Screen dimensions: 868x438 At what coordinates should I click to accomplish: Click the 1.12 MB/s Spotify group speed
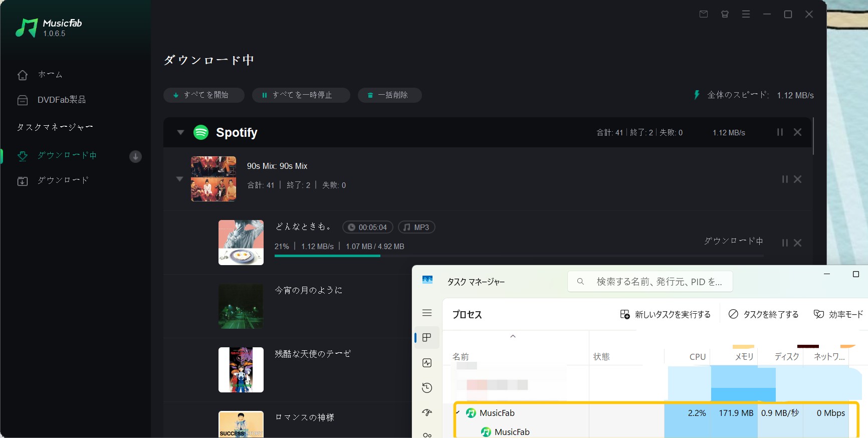click(729, 133)
